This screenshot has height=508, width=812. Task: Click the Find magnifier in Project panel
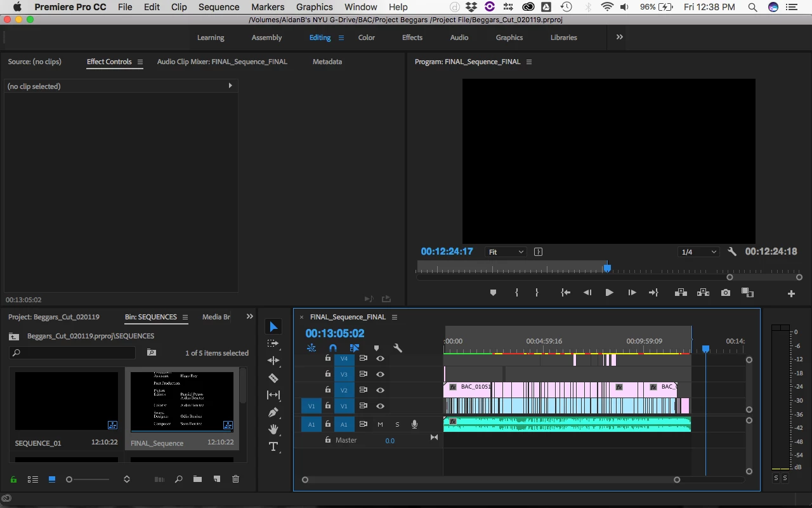[x=178, y=479]
